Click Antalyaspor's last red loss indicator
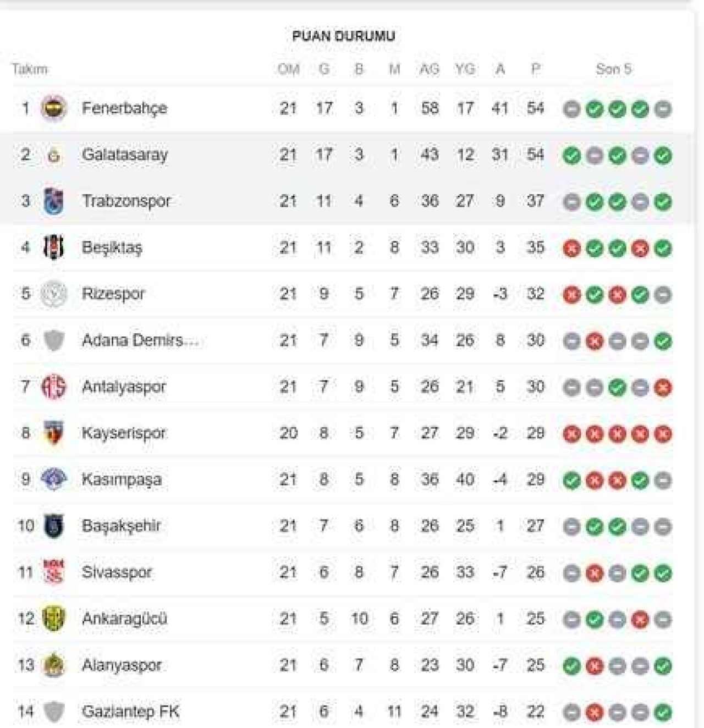The width and height of the screenshot is (704, 728). (663, 388)
